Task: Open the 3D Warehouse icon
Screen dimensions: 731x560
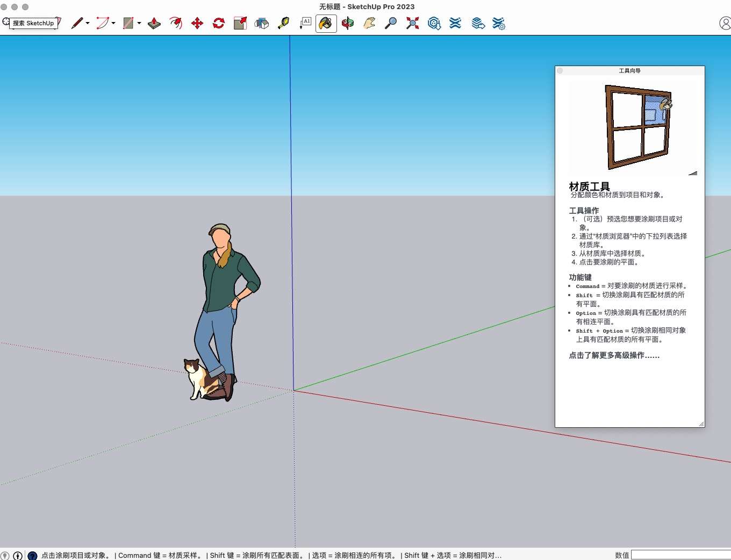Action: pyautogui.click(x=434, y=23)
